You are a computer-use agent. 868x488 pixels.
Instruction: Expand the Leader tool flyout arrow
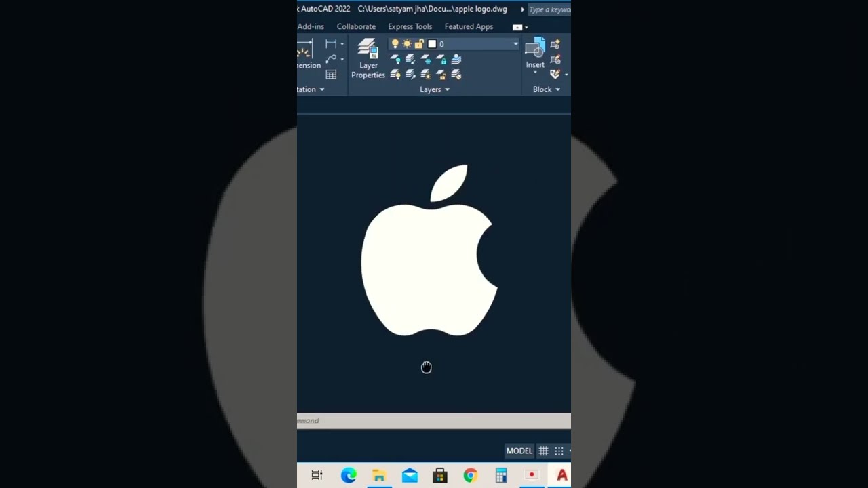coord(342,60)
